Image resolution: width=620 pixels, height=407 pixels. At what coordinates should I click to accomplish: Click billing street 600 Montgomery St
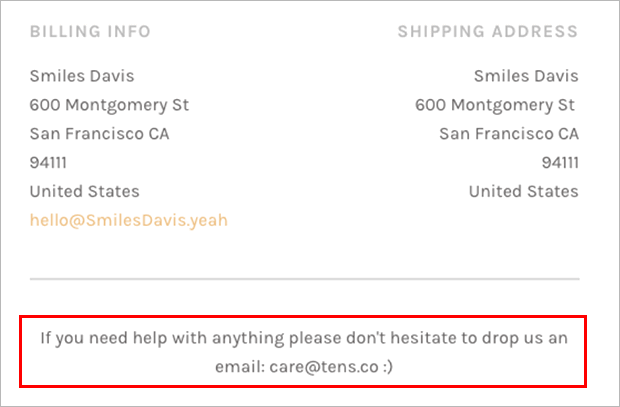[109, 105]
